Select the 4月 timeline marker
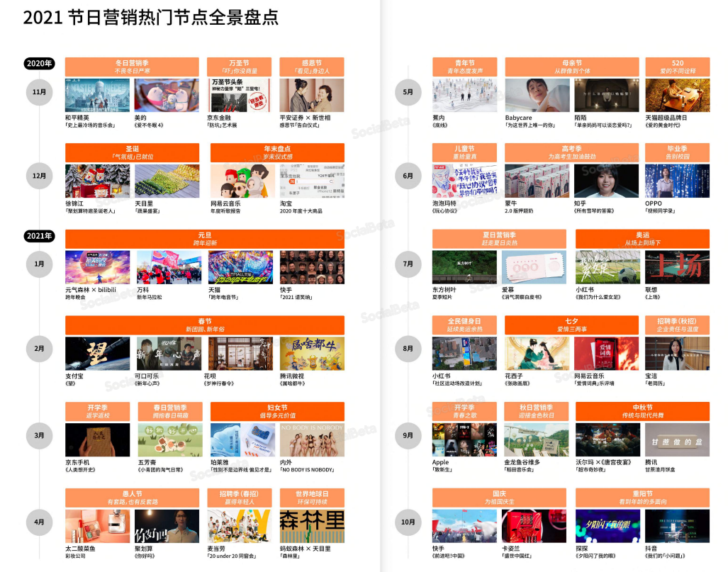The width and height of the screenshot is (728, 572). (x=40, y=522)
